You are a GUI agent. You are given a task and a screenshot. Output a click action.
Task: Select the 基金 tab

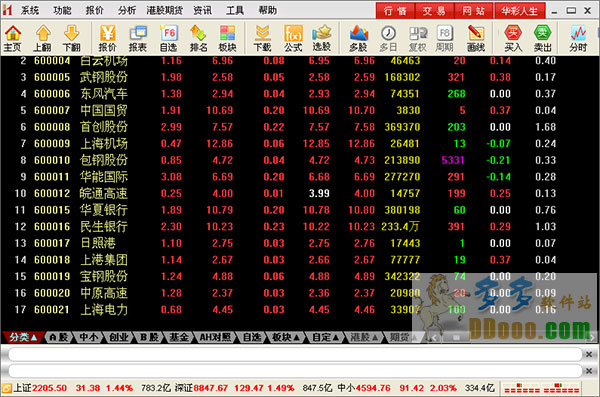[179, 337]
